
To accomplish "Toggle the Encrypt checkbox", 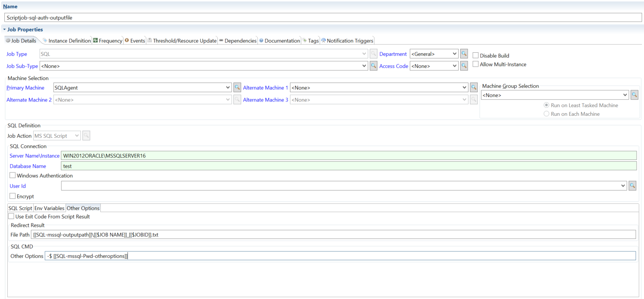I will coord(13,196).
